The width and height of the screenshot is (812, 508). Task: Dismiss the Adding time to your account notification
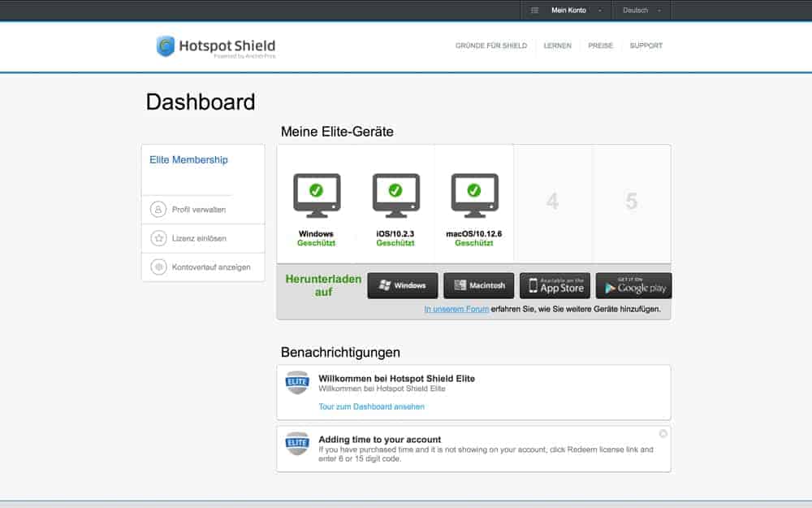663,433
